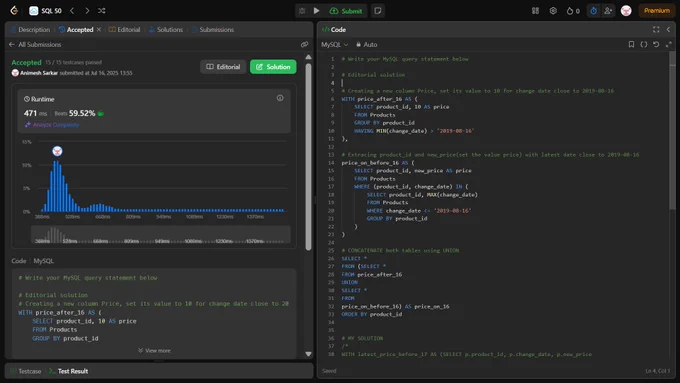Click 'ORDER BY product_id' line in editor
The image size is (680, 383).
pyautogui.click(x=372, y=314)
